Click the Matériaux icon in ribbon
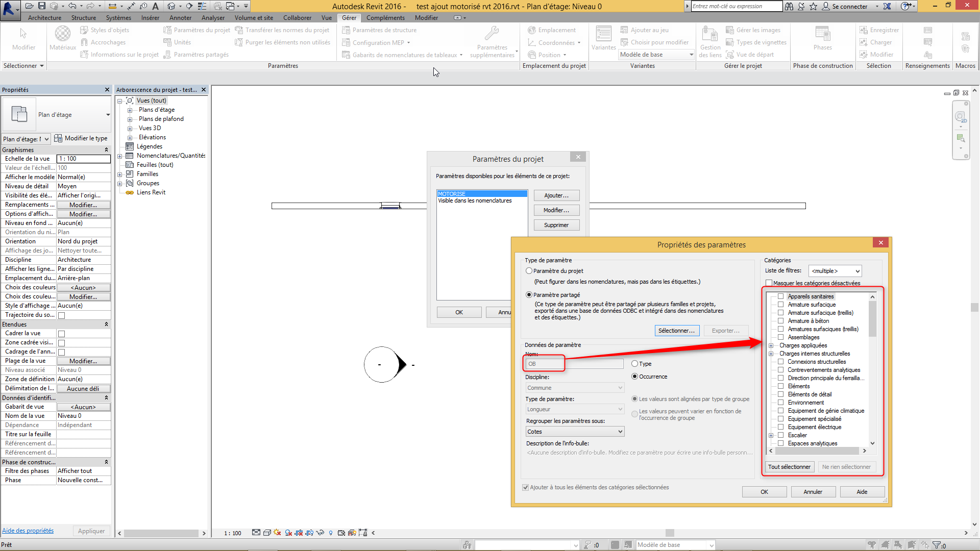980x551 pixels. point(62,34)
